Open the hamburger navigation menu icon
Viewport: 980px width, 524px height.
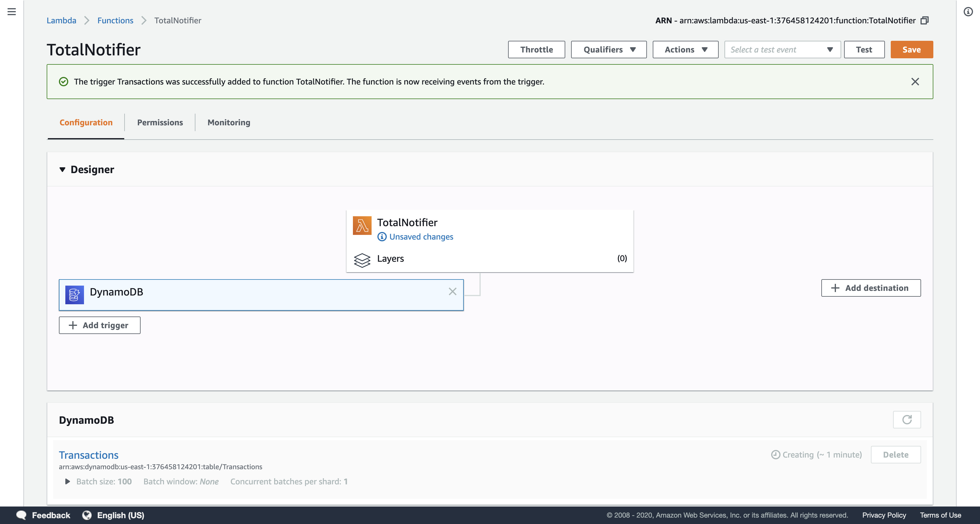coord(12,12)
